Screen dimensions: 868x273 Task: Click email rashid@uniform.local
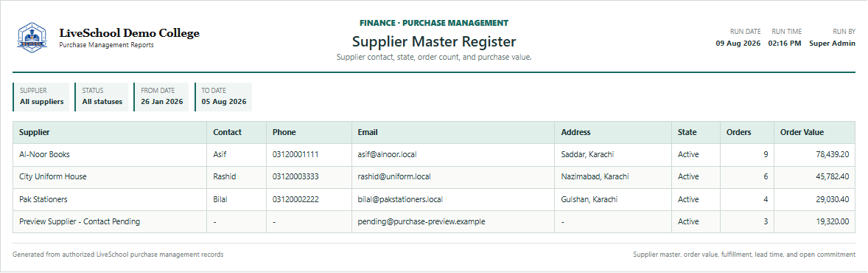tap(394, 177)
